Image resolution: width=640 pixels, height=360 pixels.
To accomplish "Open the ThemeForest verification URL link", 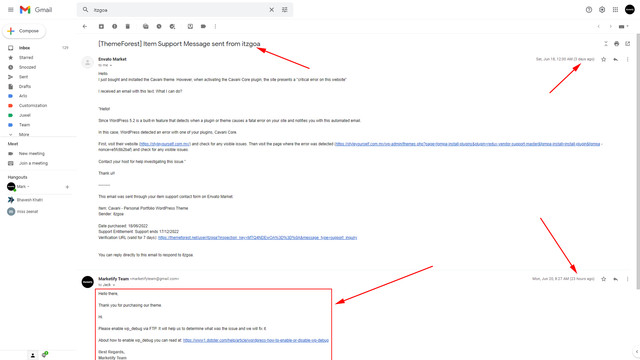I will tap(258, 238).
